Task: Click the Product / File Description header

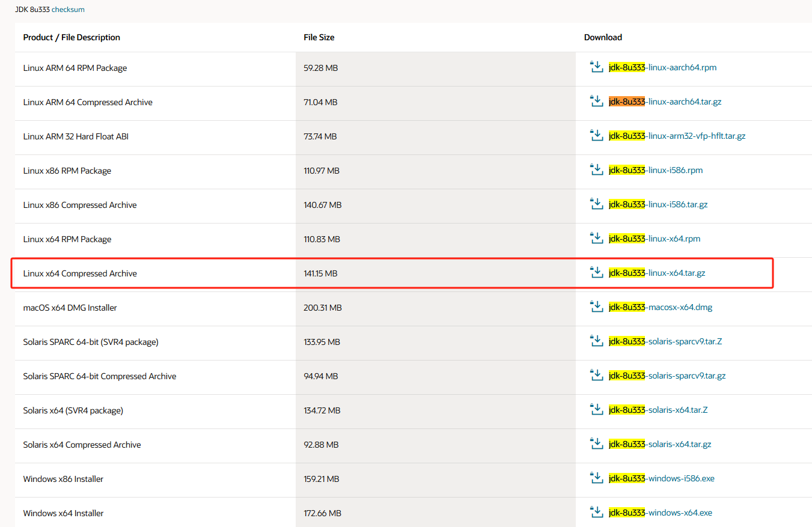Action: (x=72, y=37)
